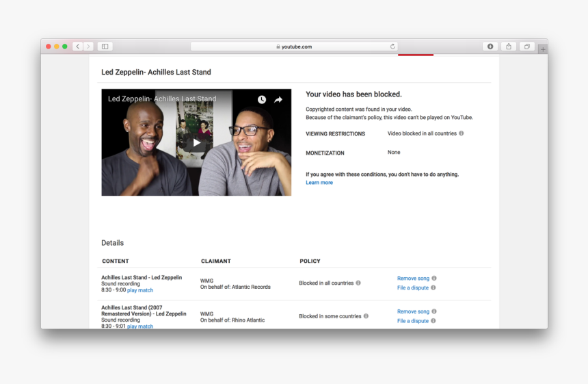The width and height of the screenshot is (588, 384).
Task: Toggle the Safari sidebar button
Action: (x=105, y=46)
